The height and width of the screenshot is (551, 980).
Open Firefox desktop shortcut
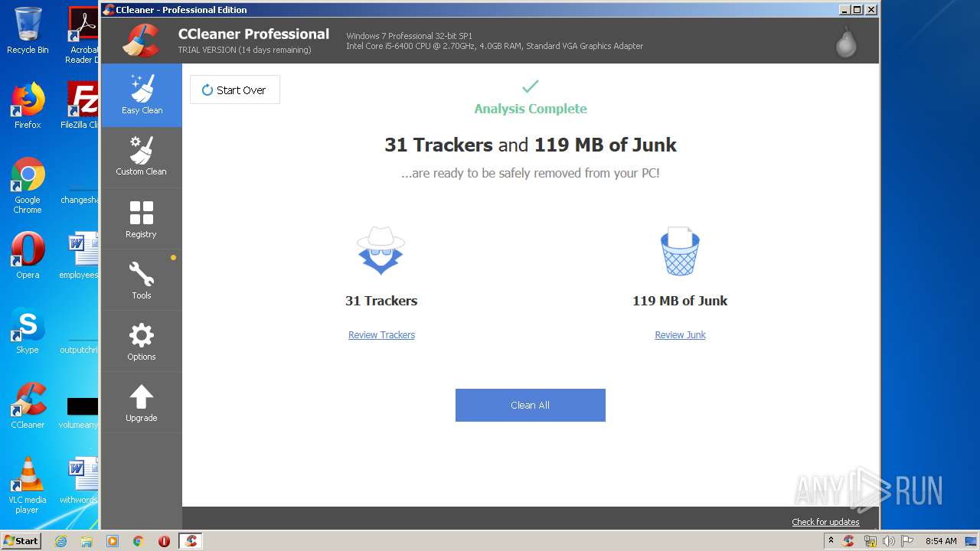[28, 106]
